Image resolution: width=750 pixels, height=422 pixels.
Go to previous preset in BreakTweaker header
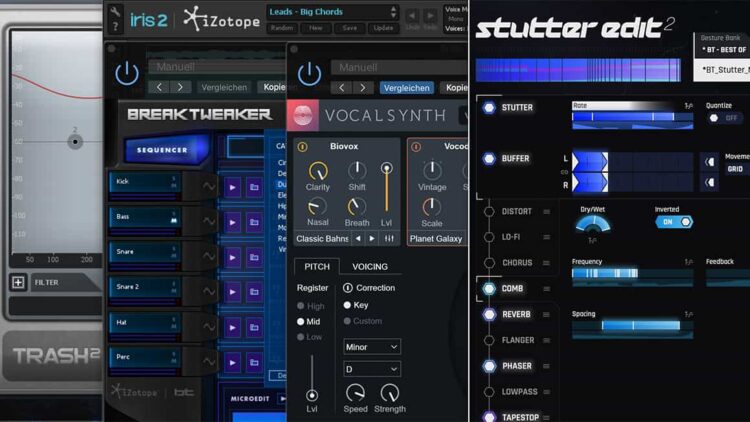click(159, 87)
